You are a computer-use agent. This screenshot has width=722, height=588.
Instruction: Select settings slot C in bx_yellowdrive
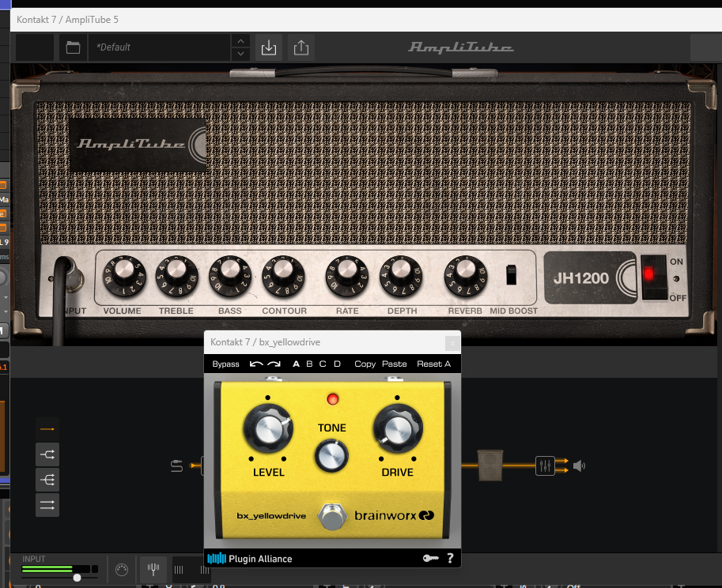tap(323, 364)
